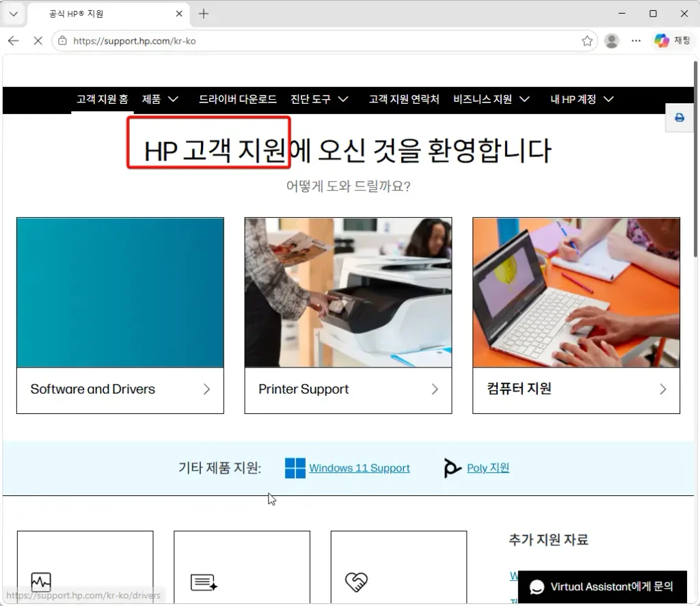Click Virtual Assistant에게 문의 button
Image resolution: width=700 pixels, height=606 pixels.
point(603,587)
